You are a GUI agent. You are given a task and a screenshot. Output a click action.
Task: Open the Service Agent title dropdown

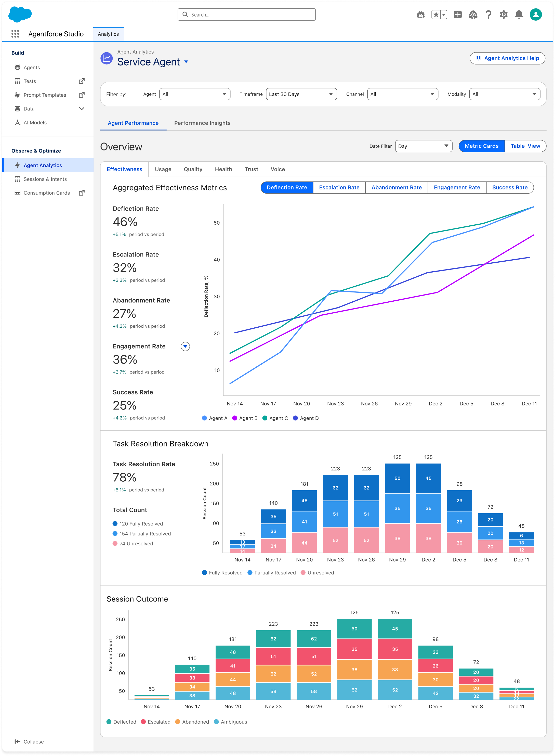click(186, 62)
